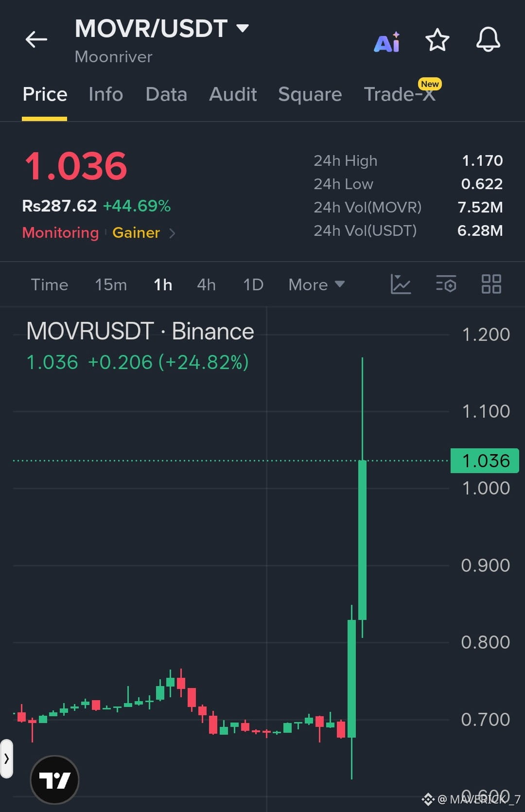Tap the 24h Vol(USDT) value 6.28M
The image size is (525, 812).
(x=480, y=230)
